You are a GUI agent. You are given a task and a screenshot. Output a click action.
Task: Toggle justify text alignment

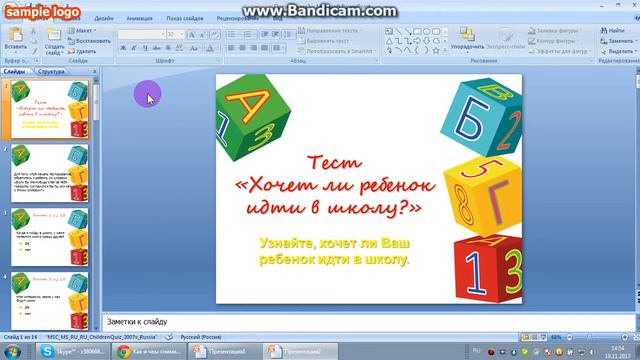264,48
